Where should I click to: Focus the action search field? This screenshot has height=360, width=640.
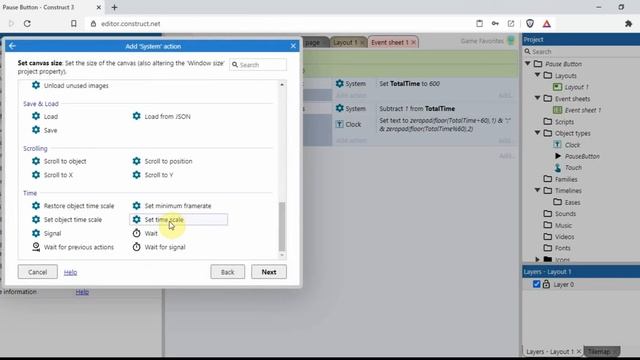click(x=258, y=64)
